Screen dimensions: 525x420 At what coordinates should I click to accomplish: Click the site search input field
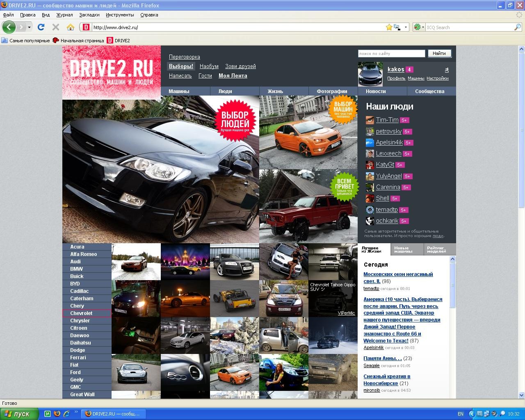click(392, 53)
